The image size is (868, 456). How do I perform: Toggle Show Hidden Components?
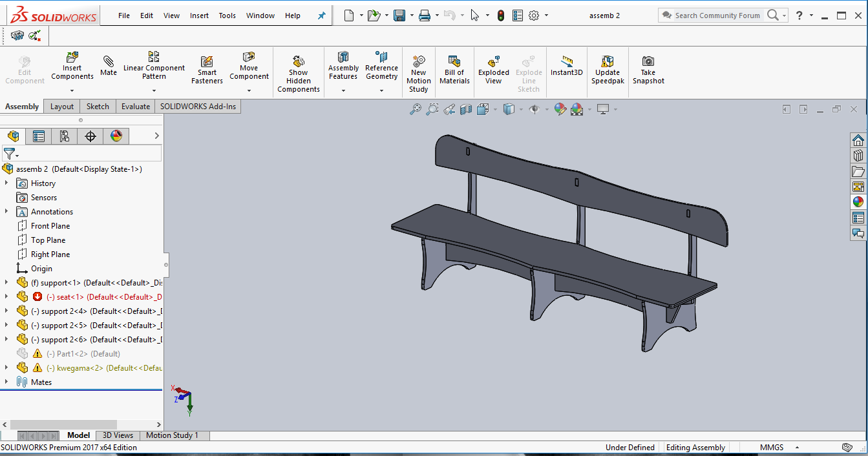tap(299, 61)
